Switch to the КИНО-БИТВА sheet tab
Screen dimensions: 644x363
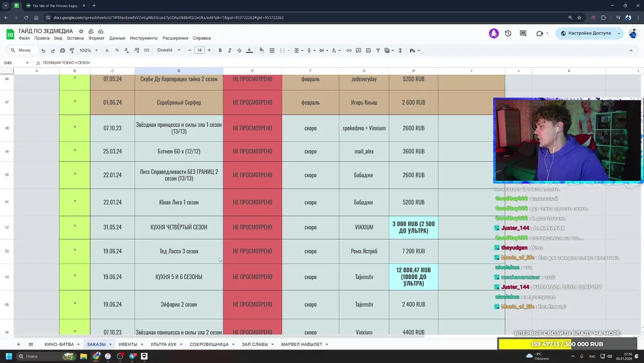(59, 344)
